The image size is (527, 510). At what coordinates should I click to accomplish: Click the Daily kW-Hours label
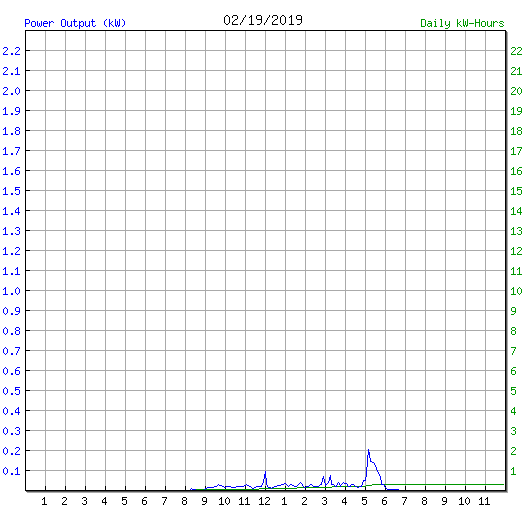462,23
